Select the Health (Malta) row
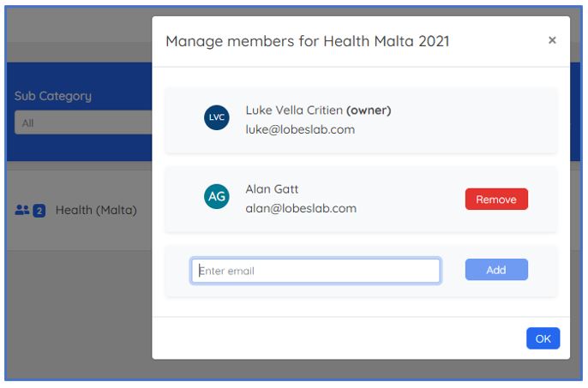The width and height of the screenshot is (588, 388). point(96,210)
